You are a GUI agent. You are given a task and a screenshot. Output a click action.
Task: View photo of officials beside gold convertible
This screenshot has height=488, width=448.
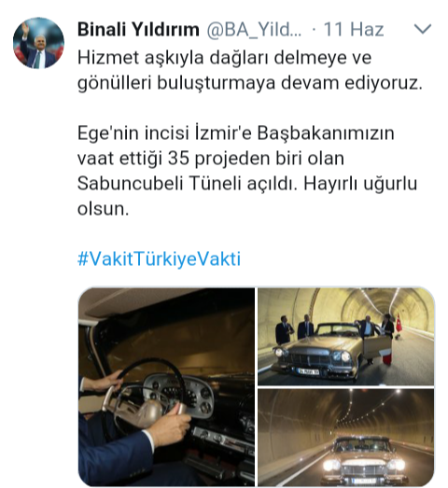[x=346, y=337]
